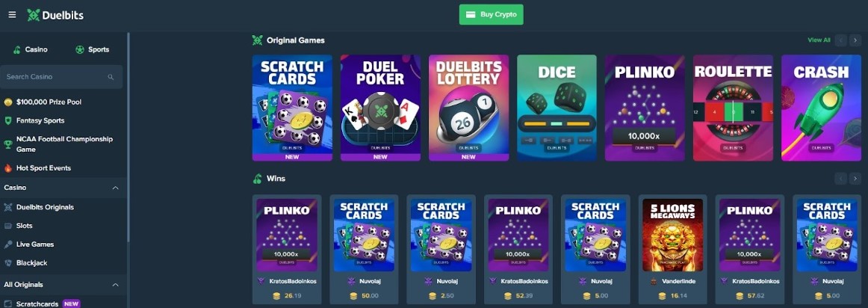The height and width of the screenshot is (308, 868).
Task: Open Fantasy Sports shield icon
Action: point(7,120)
